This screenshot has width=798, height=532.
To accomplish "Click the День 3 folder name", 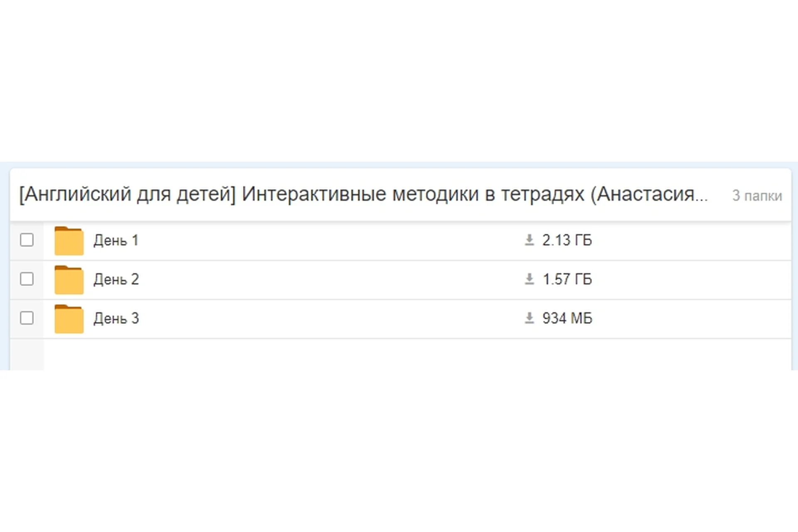I will click(x=116, y=318).
